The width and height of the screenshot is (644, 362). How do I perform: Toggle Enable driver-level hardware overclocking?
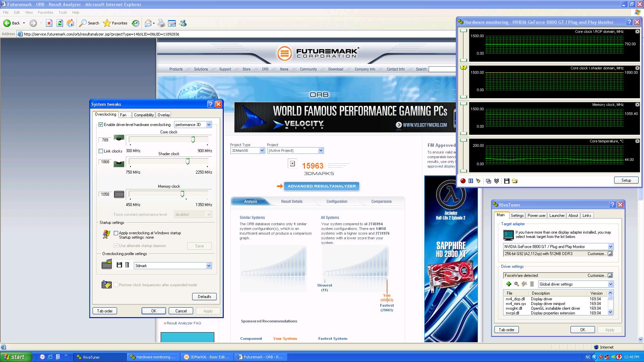coord(101,124)
